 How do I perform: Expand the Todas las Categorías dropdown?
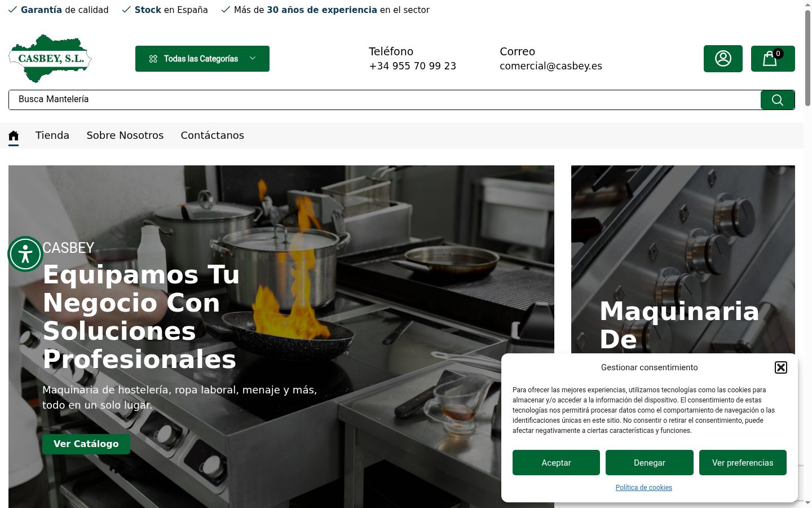coord(202,59)
